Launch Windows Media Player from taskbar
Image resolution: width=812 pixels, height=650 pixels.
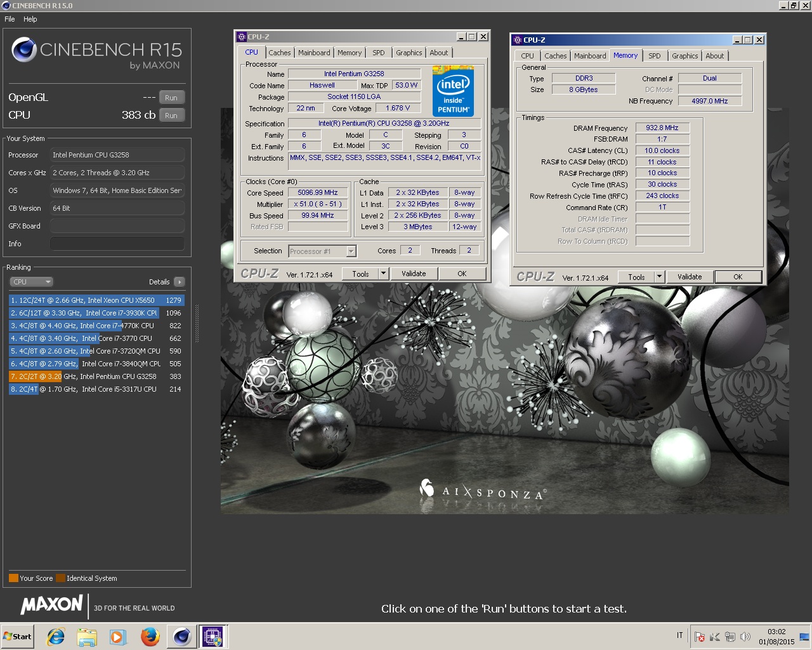(x=118, y=637)
